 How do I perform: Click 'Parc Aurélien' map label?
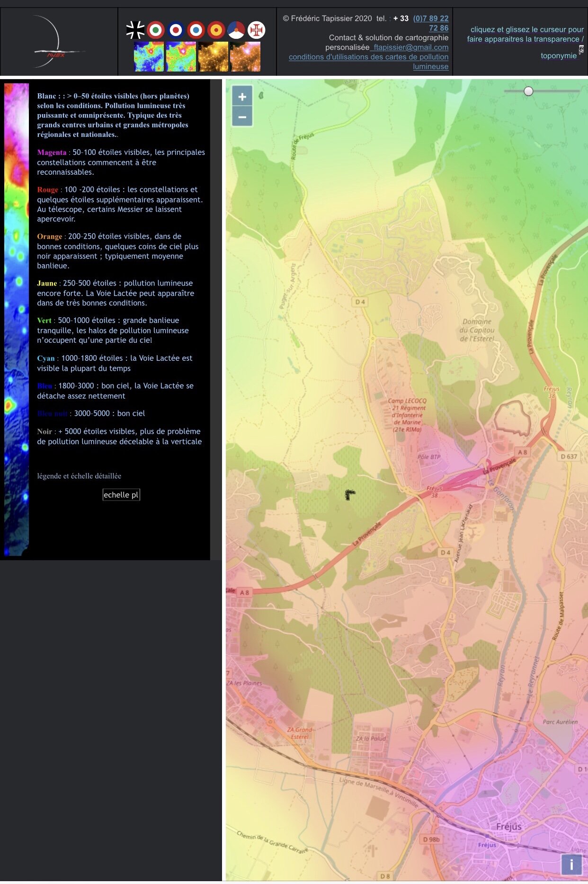(x=560, y=722)
